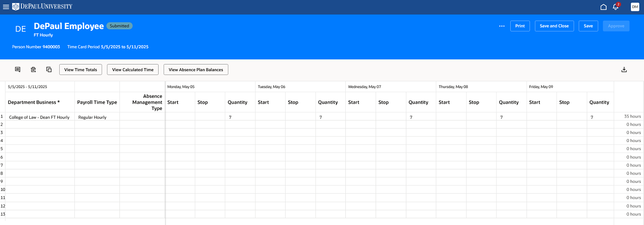Screen dimensions: 644x225
Task: Select the Submitted status badge
Action: click(119, 26)
